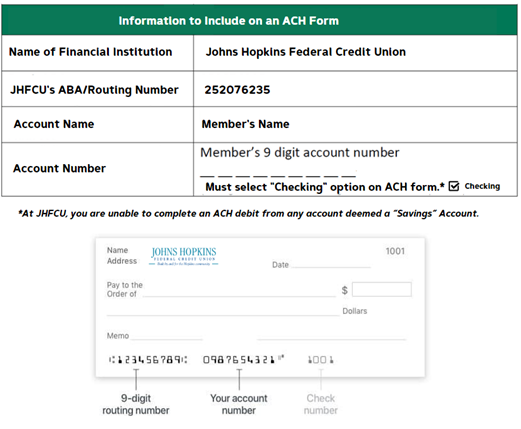Click the Your account number label
The height and width of the screenshot is (429, 521).
click(x=239, y=404)
